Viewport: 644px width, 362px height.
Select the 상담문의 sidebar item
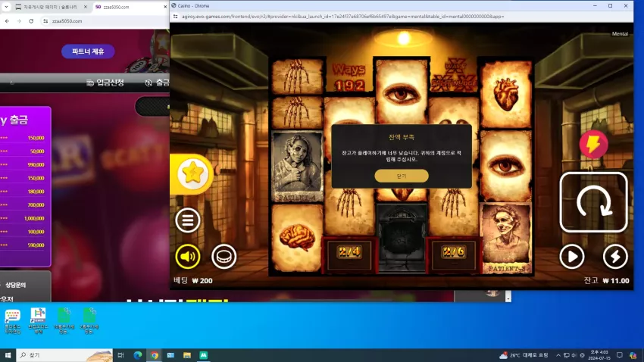click(x=15, y=285)
